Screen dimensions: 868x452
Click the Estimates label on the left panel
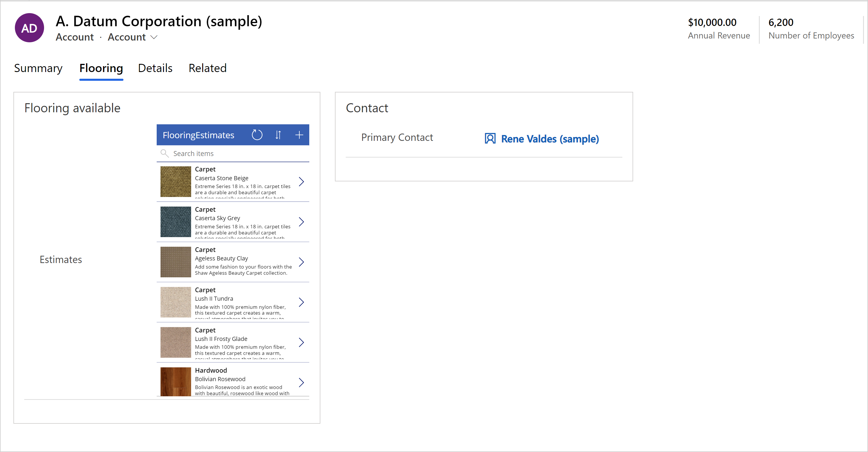(x=60, y=260)
